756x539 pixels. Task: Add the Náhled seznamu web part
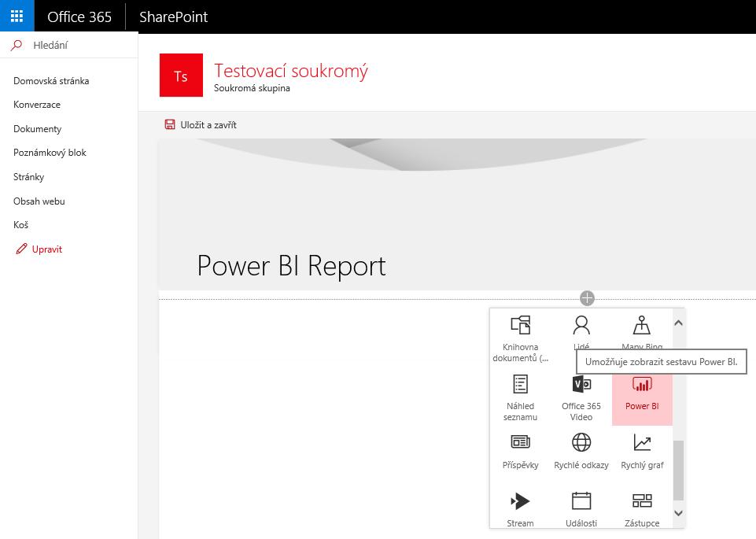coord(520,397)
